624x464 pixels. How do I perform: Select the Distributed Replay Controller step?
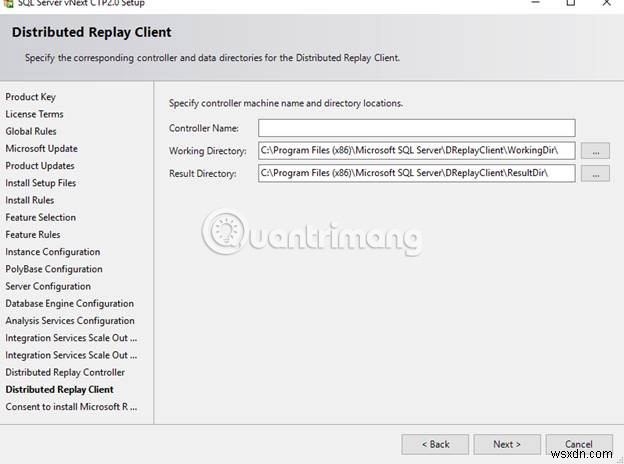pos(65,372)
